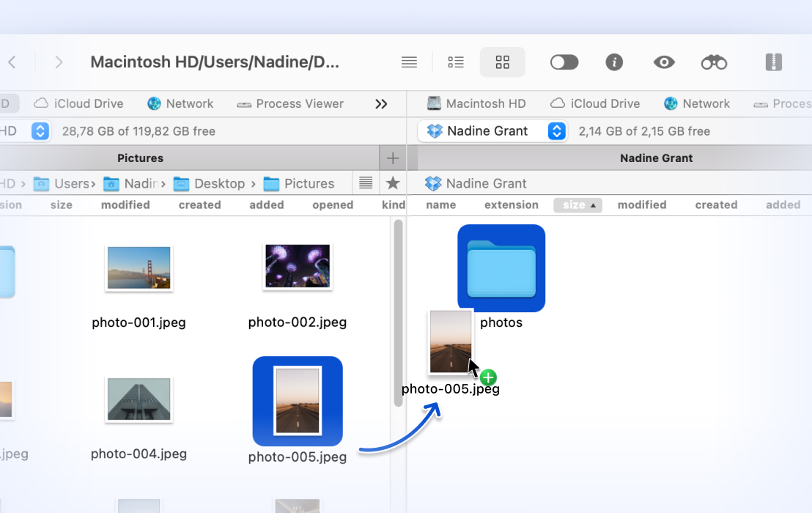Open Macintosh HD from the right favorites bar
Viewport: 812px width, 513px height.
[x=477, y=103]
